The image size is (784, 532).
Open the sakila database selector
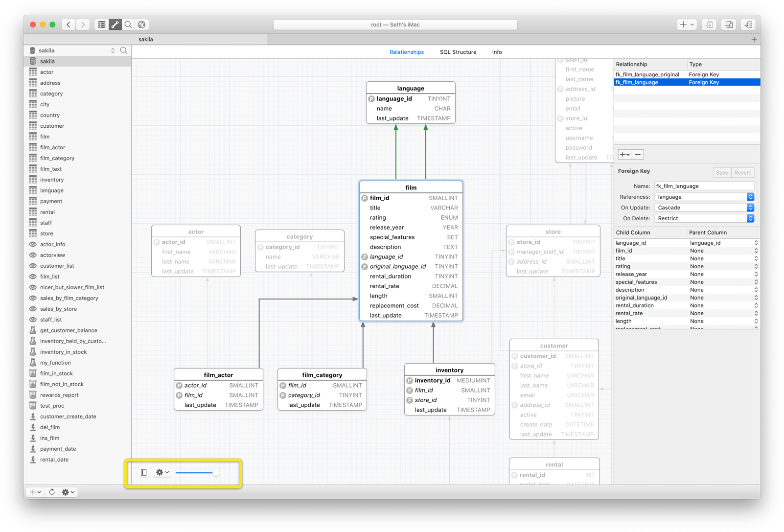tap(72, 50)
